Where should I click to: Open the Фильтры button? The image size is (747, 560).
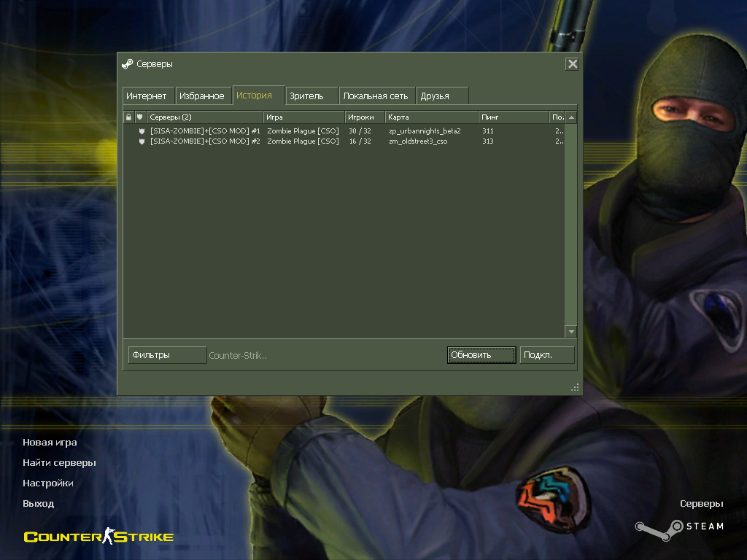pos(167,355)
